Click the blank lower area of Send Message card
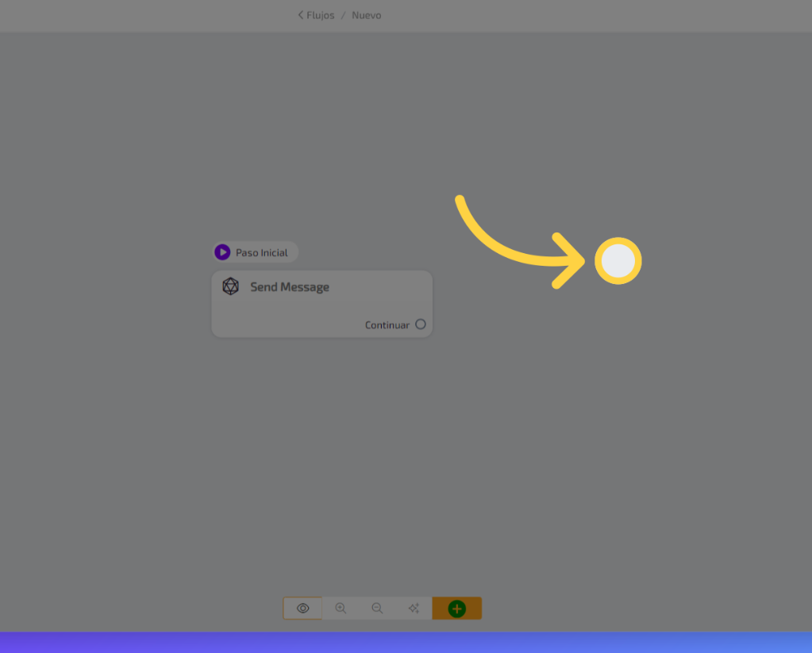 tap(286, 321)
